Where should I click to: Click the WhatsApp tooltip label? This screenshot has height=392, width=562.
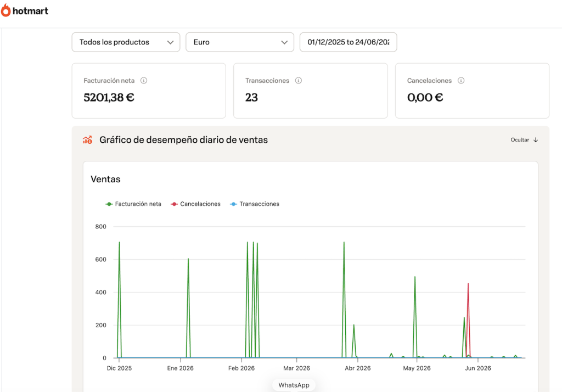pyautogui.click(x=294, y=385)
